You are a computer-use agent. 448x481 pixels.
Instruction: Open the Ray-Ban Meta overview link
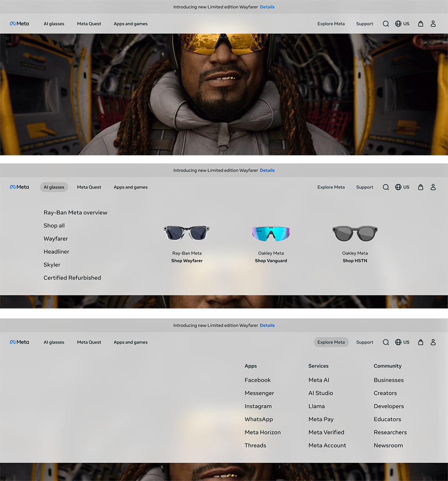tap(76, 213)
